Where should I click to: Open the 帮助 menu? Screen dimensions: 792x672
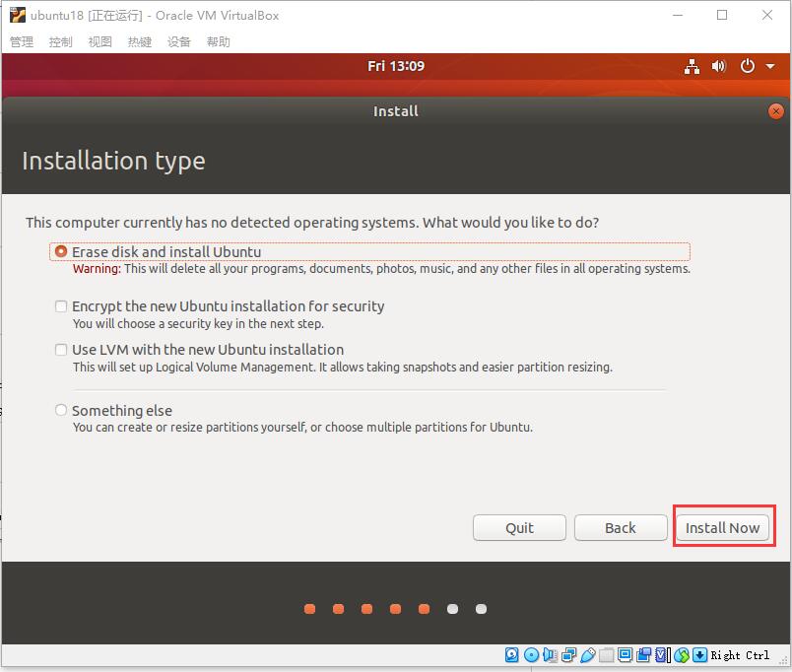[219, 41]
